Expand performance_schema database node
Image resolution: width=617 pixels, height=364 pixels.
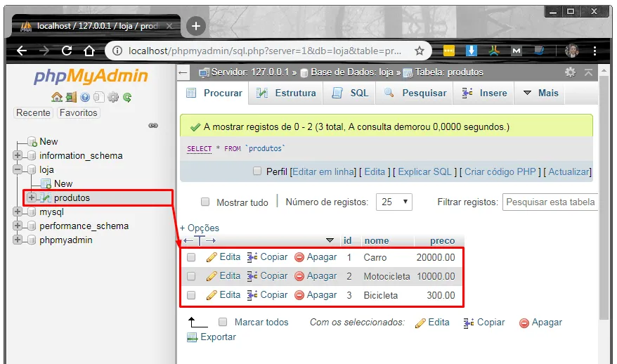pos(18,226)
